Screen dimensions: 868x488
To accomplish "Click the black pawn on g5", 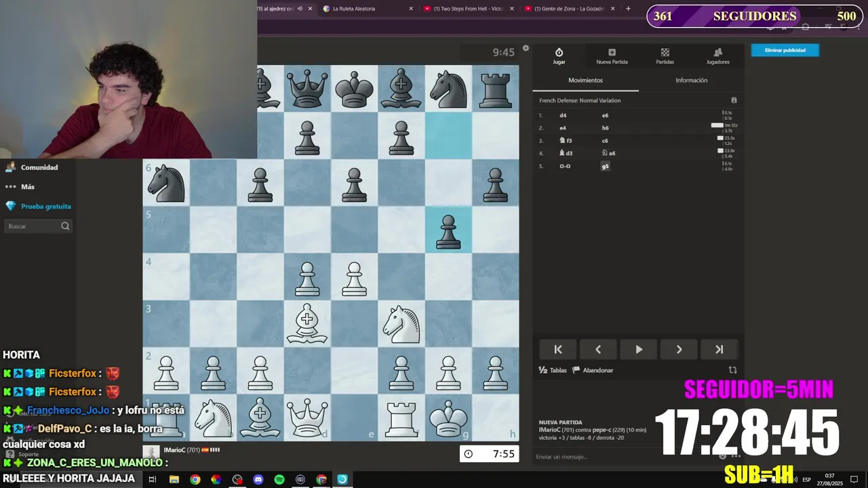I will 448,230.
